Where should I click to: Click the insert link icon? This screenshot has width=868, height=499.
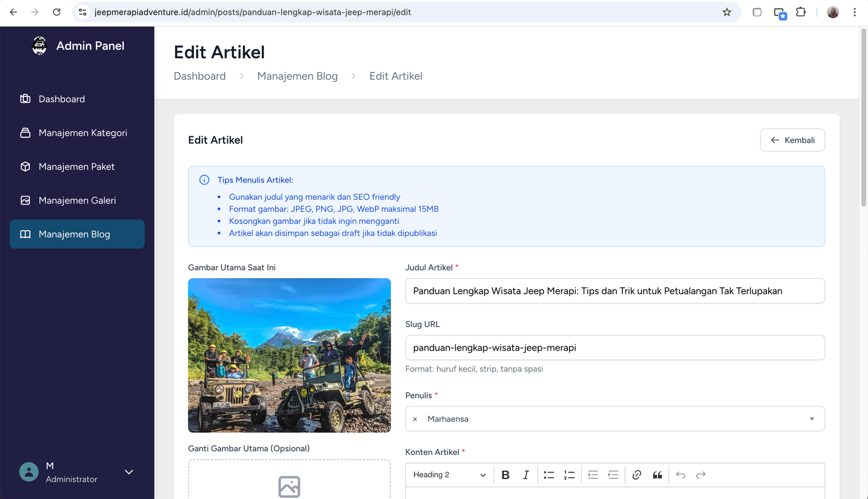(637, 475)
